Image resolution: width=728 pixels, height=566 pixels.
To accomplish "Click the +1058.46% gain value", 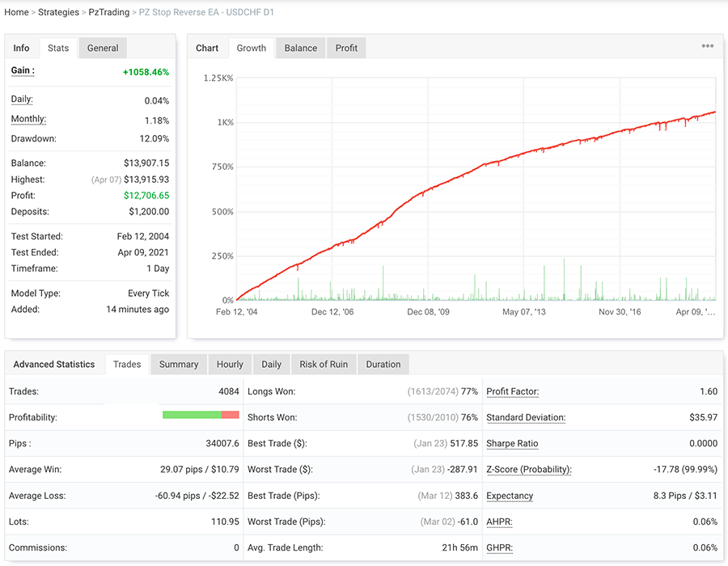I will (146, 72).
